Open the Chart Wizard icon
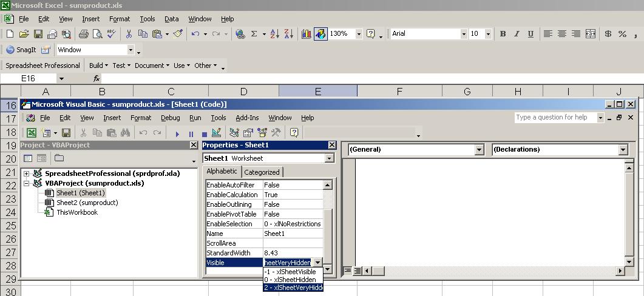 (307, 34)
